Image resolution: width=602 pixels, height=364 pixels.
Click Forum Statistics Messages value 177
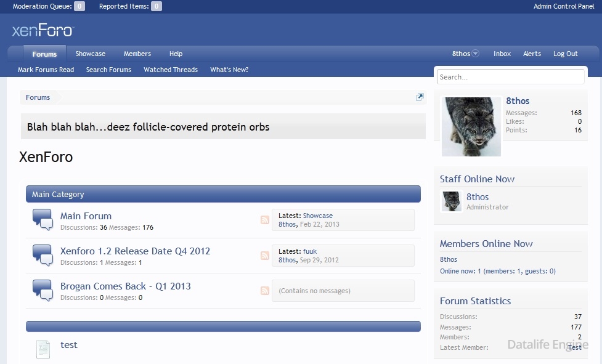pos(576,327)
